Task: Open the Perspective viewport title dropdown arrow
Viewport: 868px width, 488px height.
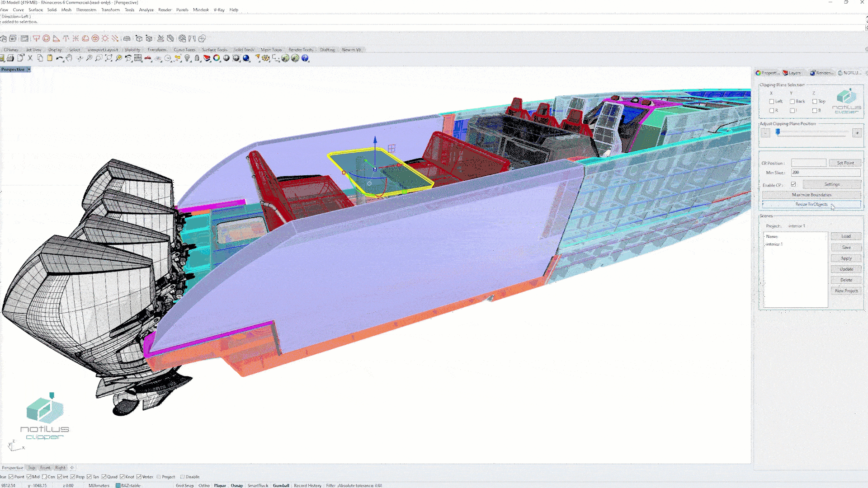Action: point(28,70)
